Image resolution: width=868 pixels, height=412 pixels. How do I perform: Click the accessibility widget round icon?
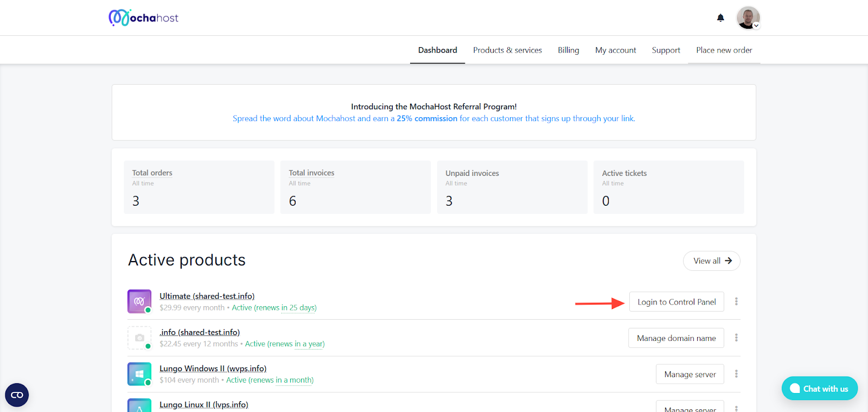[17, 395]
